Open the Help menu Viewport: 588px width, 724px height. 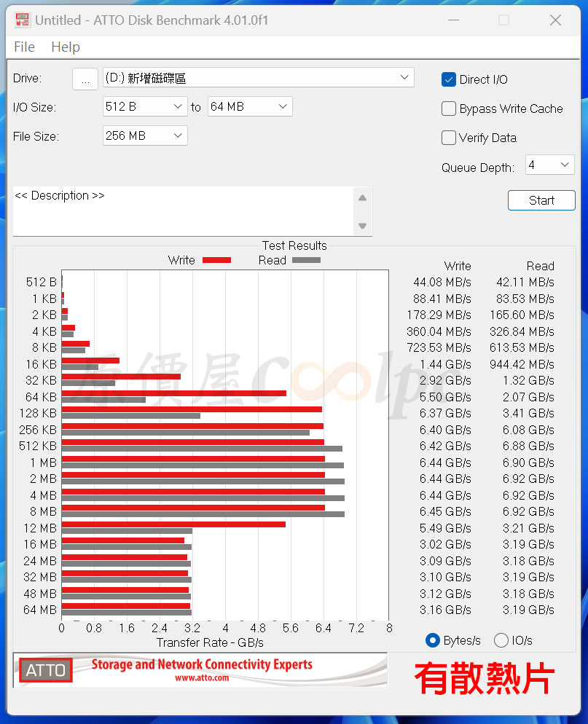tap(66, 47)
